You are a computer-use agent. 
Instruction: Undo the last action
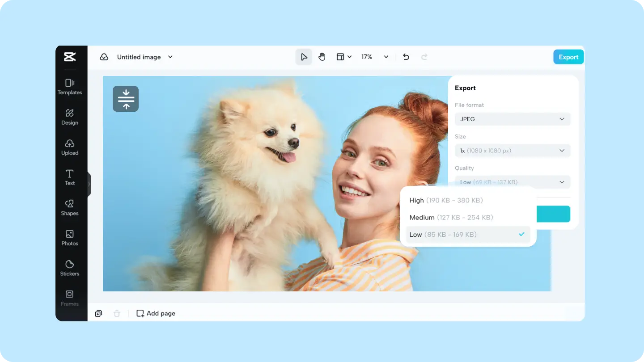point(406,57)
